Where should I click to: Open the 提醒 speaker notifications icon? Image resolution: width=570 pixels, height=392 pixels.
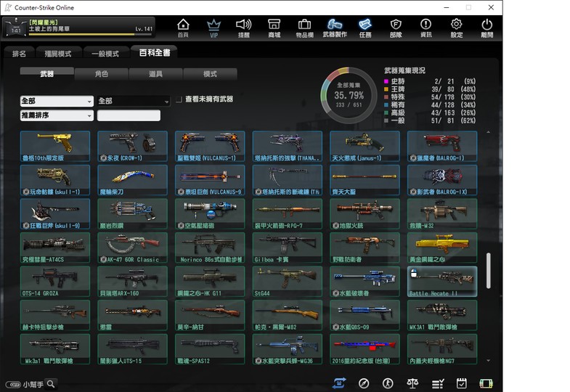pos(243,28)
